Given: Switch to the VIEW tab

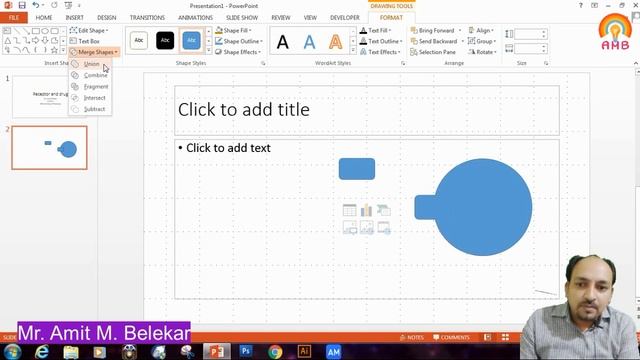Looking at the screenshot, I should (x=310, y=18).
